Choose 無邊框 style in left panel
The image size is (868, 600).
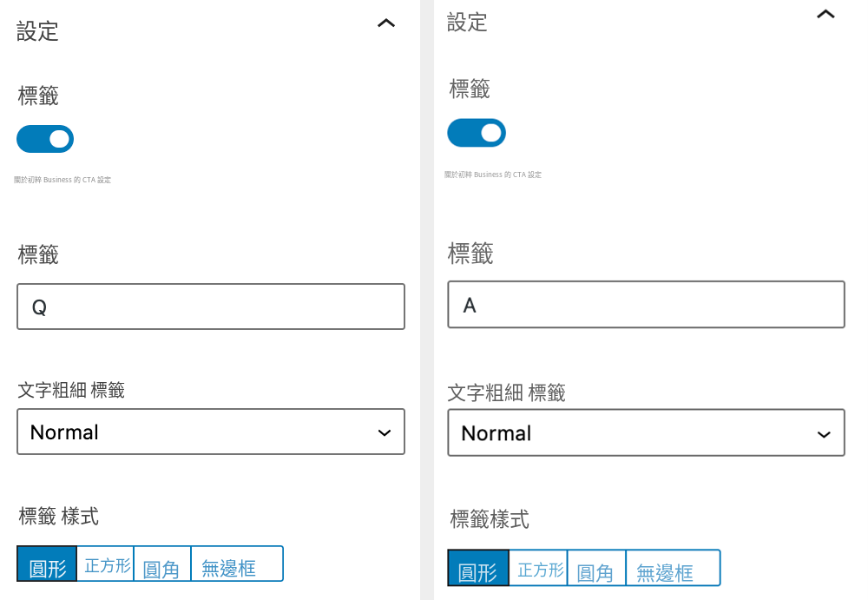237,564
